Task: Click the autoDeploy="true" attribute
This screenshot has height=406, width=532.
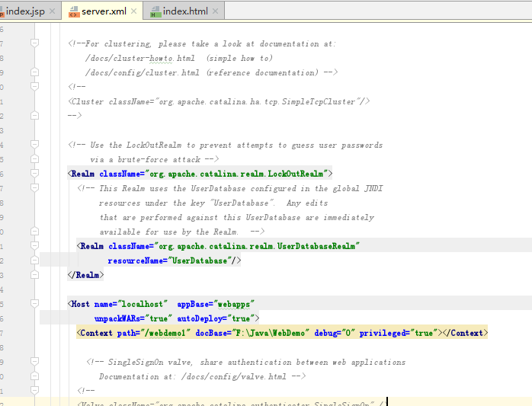Action: (216, 318)
